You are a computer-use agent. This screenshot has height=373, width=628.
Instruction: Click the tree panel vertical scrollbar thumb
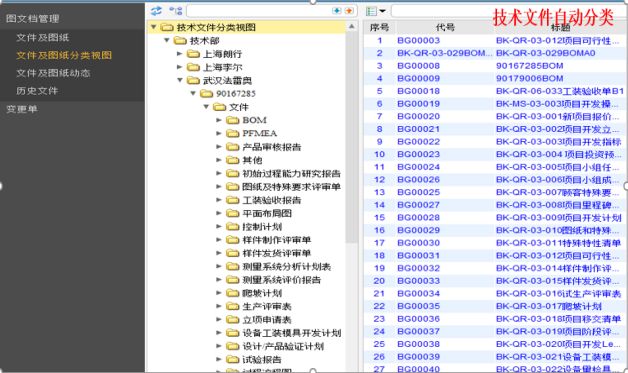pos(352,136)
